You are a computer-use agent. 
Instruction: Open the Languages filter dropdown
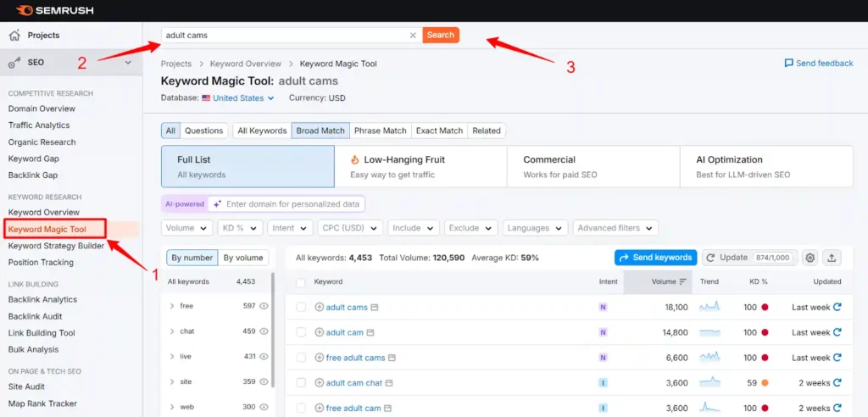coord(536,228)
